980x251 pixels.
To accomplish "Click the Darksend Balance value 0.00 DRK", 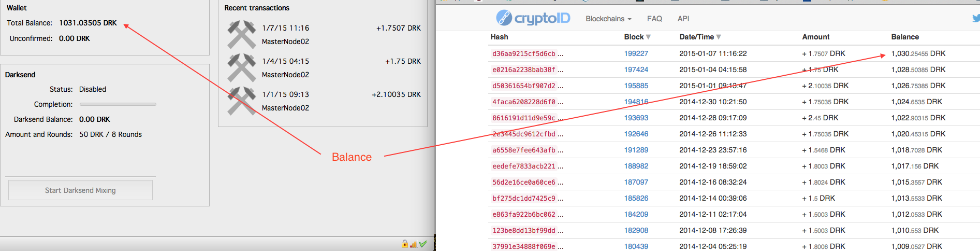I will point(95,119).
